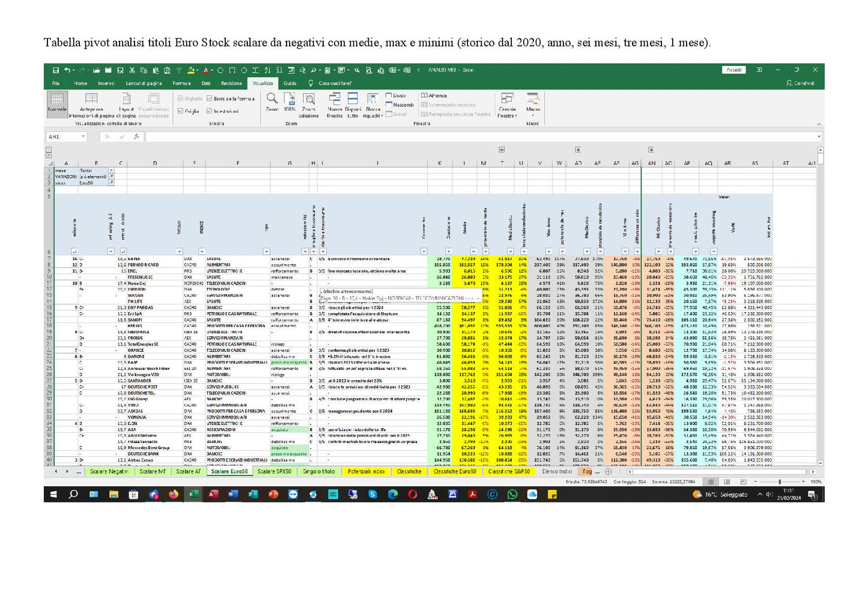Switch to Layout di pagina view
The height and width of the screenshot is (613, 868).
pos(126,104)
